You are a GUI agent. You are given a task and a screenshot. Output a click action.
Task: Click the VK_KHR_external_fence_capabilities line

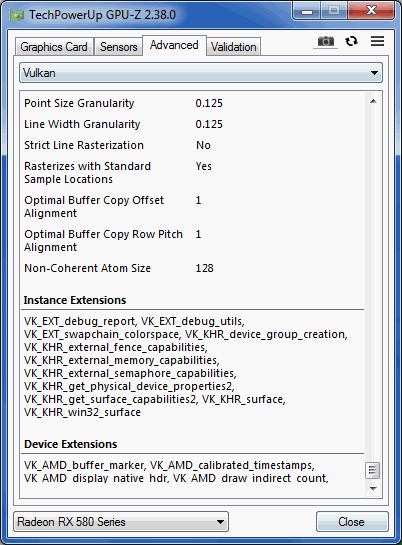pyautogui.click(x=115, y=347)
